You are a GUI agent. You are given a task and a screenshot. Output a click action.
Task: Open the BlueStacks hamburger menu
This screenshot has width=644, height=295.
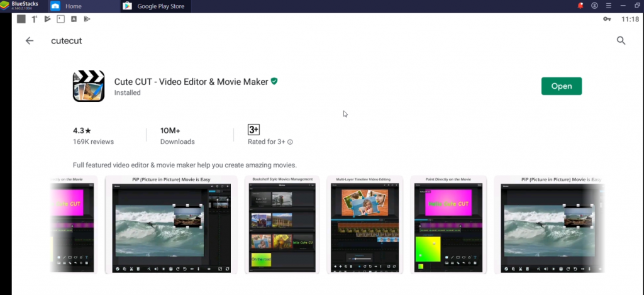coord(609,6)
